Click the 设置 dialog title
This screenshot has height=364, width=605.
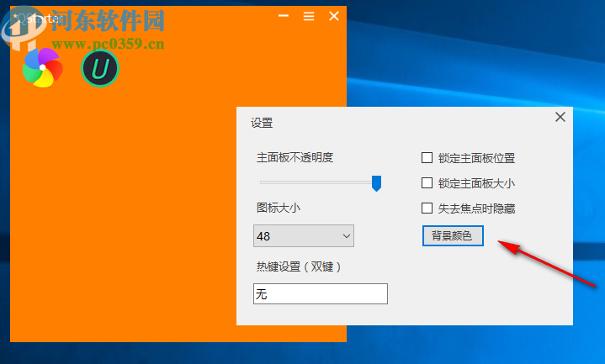pyautogui.click(x=262, y=123)
